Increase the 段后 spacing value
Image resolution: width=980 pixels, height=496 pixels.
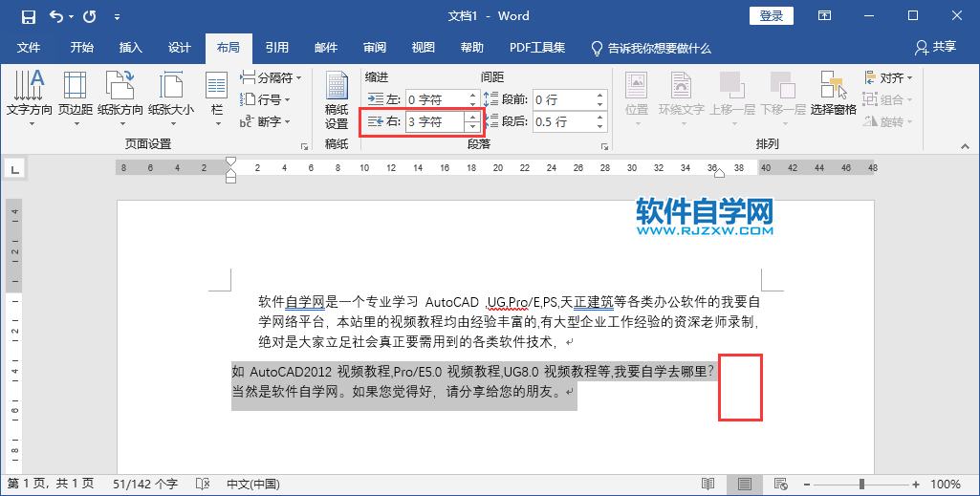tap(600, 118)
